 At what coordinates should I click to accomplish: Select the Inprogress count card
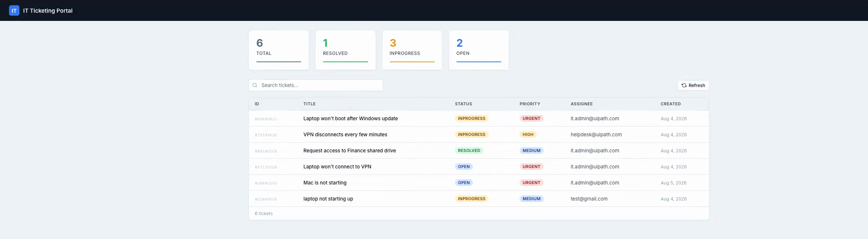coord(412,50)
